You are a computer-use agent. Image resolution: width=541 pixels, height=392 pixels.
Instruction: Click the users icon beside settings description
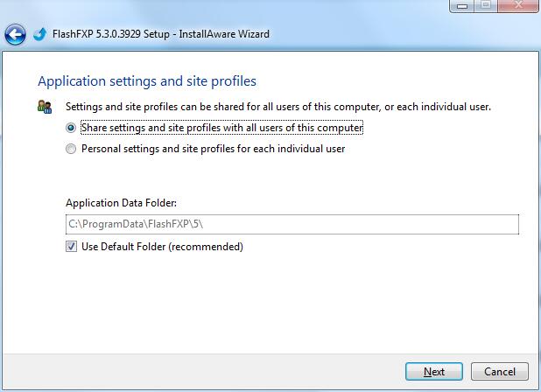(45, 107)
